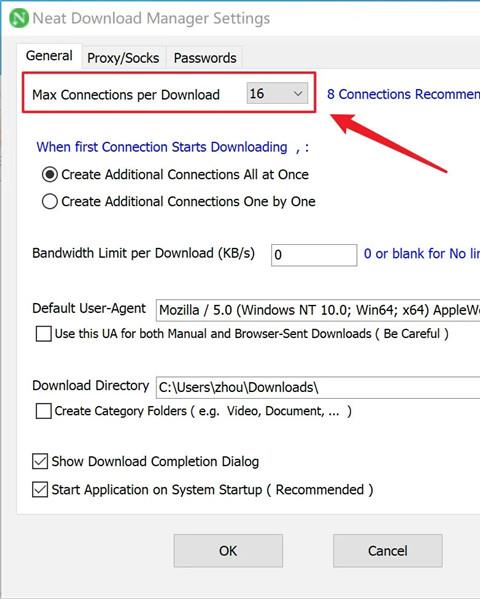This screenshot has width=480, height=599.
Task: Enable Use this UA for both Manual downloads
Action: pos(44,333)
